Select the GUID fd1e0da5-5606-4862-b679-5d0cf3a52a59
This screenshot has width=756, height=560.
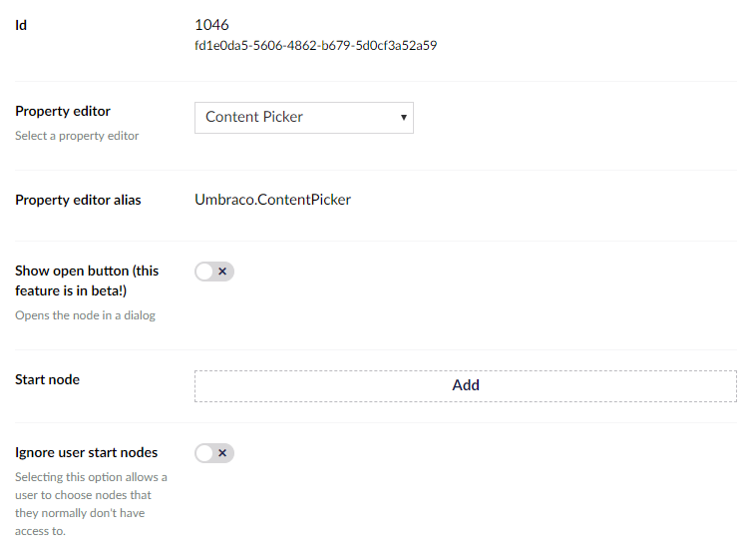tap(316, 45)
